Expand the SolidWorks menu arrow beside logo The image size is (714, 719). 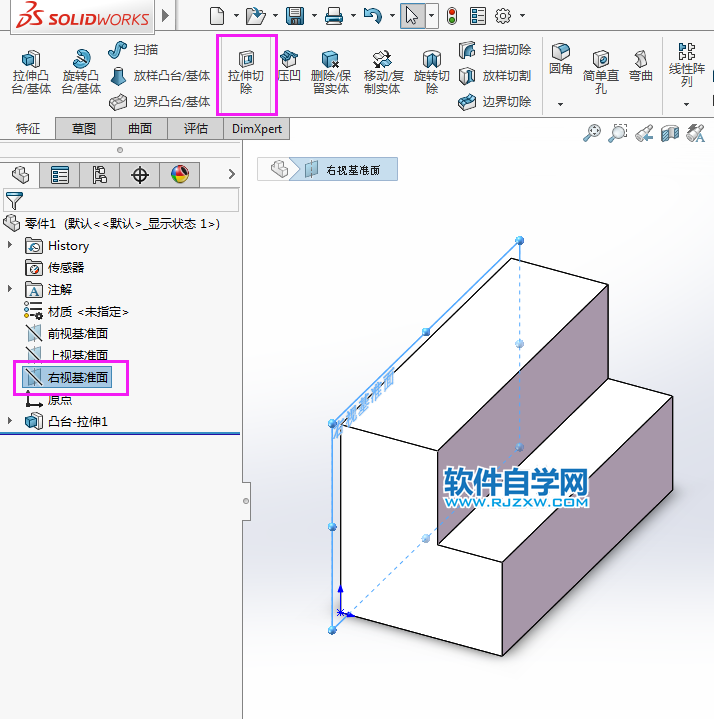pyautogui.click(x=166, y=16)
